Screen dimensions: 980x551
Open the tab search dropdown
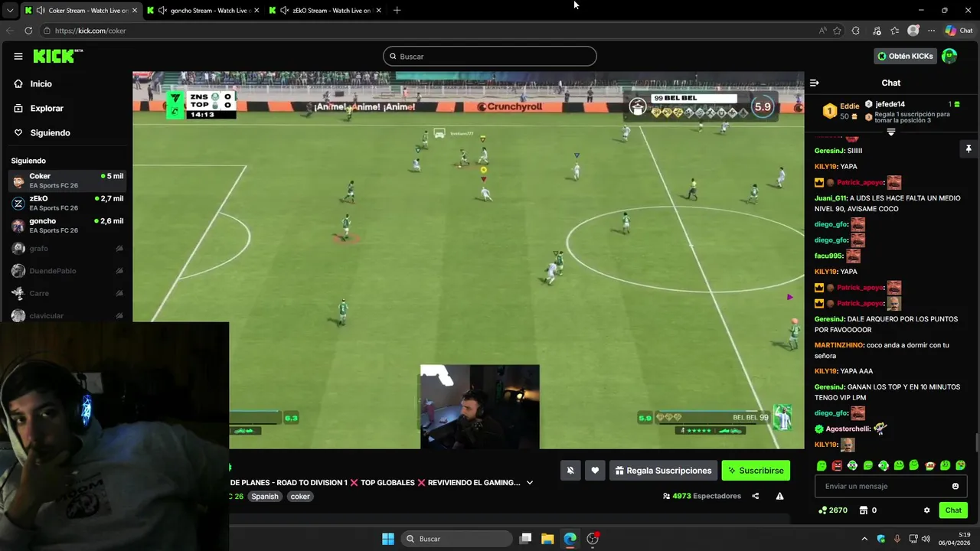tap(9, 11)
